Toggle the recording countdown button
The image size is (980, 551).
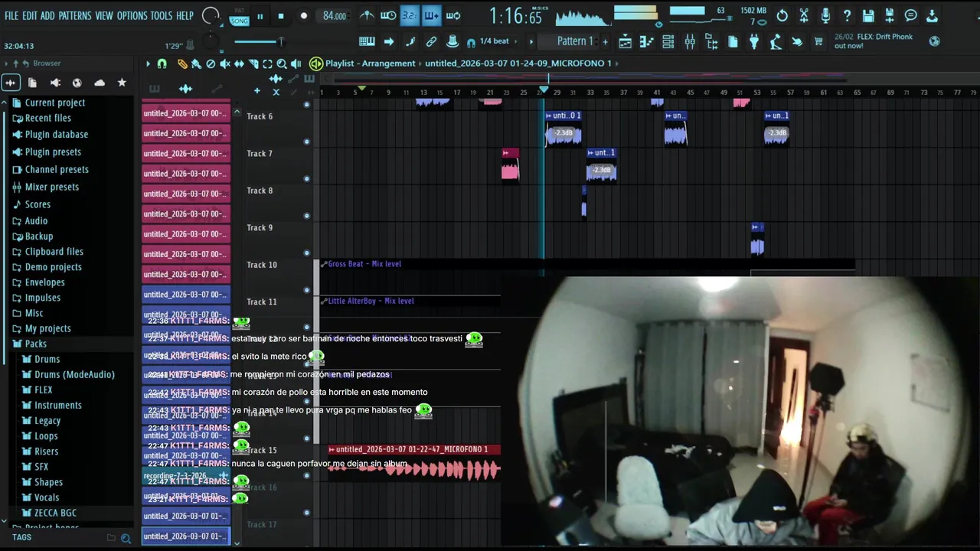(410, 15)
